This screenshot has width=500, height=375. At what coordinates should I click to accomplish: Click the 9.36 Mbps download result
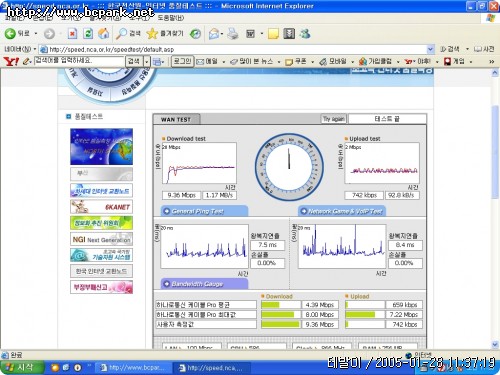(181, 195)
